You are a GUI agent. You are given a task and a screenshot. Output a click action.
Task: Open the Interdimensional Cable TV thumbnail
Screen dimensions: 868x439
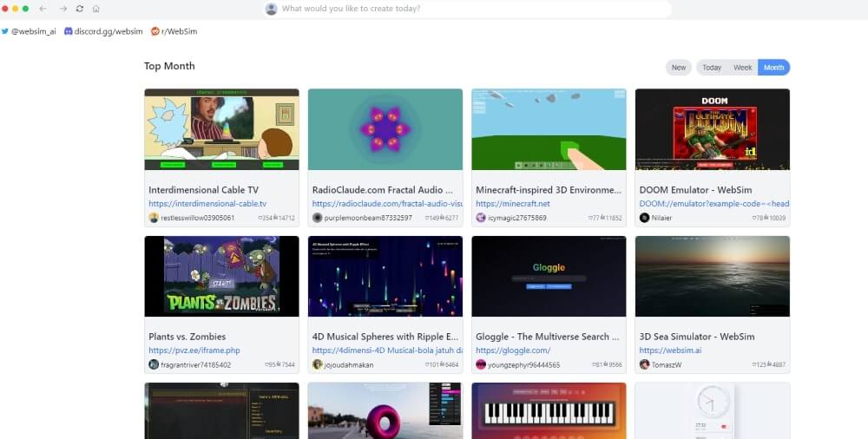[x=221, y=128]
